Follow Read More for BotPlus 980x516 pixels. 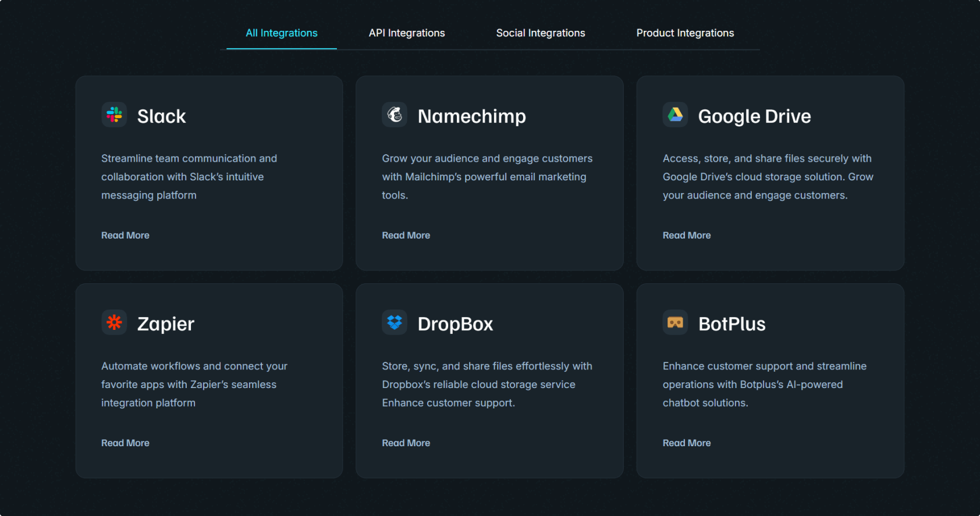(687, 443)
